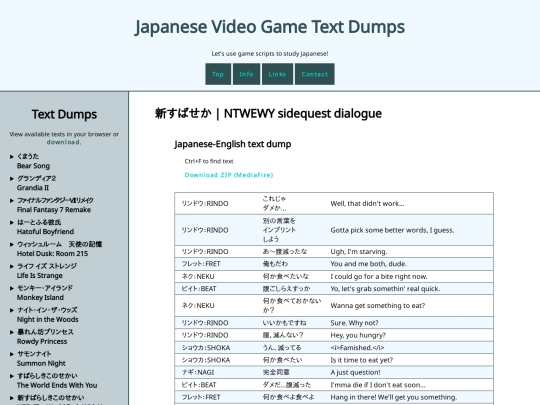Click the ビイト:BEAT cell beside 'Yo, let's grab'
The image size is (540, 405).
click(x=199, y=289)
